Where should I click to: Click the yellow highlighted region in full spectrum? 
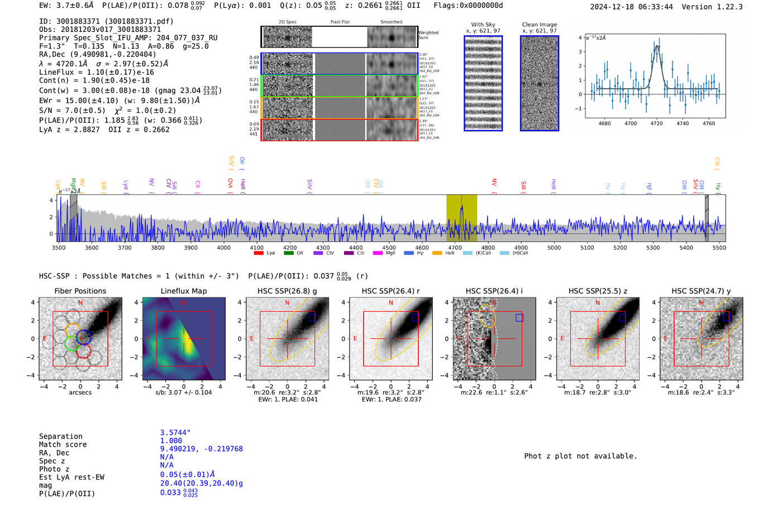(461, 218)
